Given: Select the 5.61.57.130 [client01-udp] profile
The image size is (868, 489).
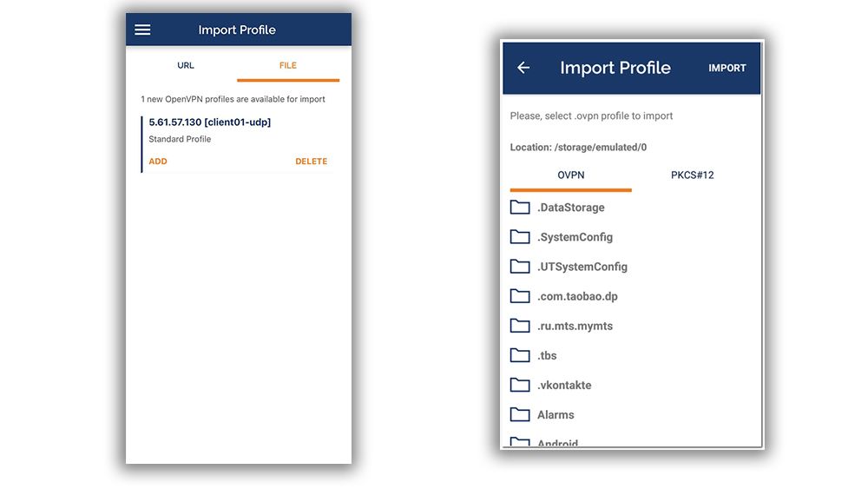Looking at the screenshot, I should pyautogui.click(x=210, y=122).
